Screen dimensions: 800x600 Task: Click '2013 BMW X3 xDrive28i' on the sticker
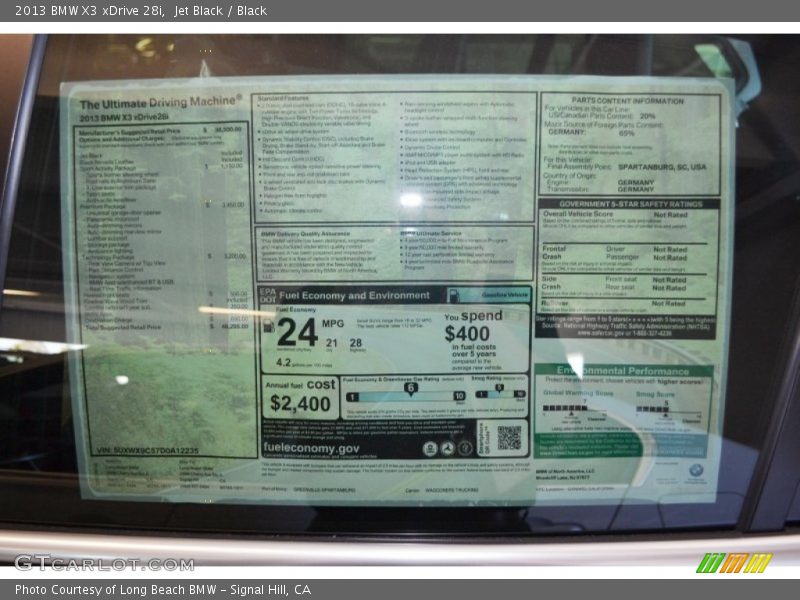[124, 117]
